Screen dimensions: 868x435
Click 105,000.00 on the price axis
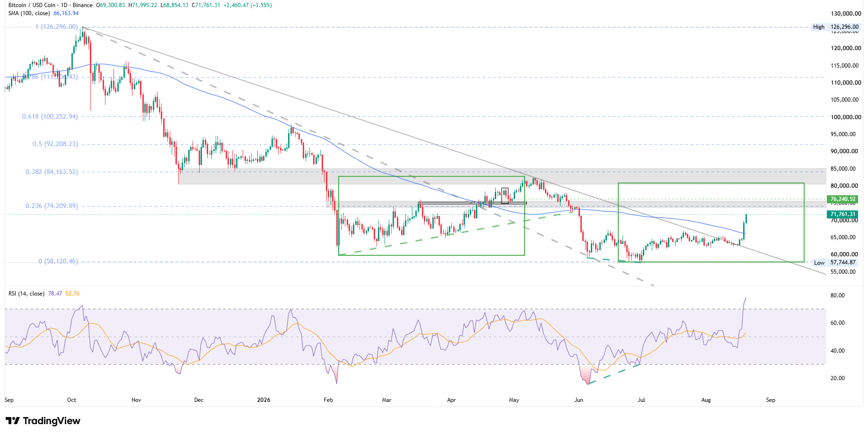[x=844, y=100]
